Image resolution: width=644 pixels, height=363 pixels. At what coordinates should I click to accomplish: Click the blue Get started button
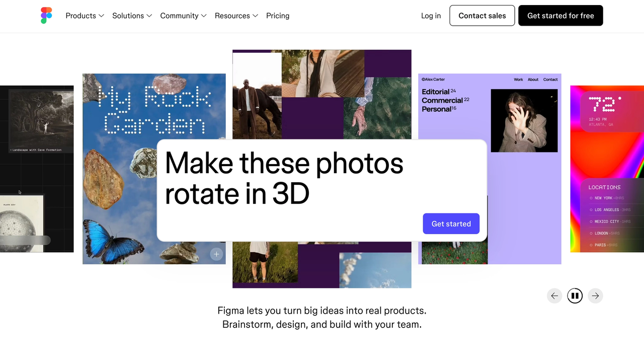(x=451, y=224)
